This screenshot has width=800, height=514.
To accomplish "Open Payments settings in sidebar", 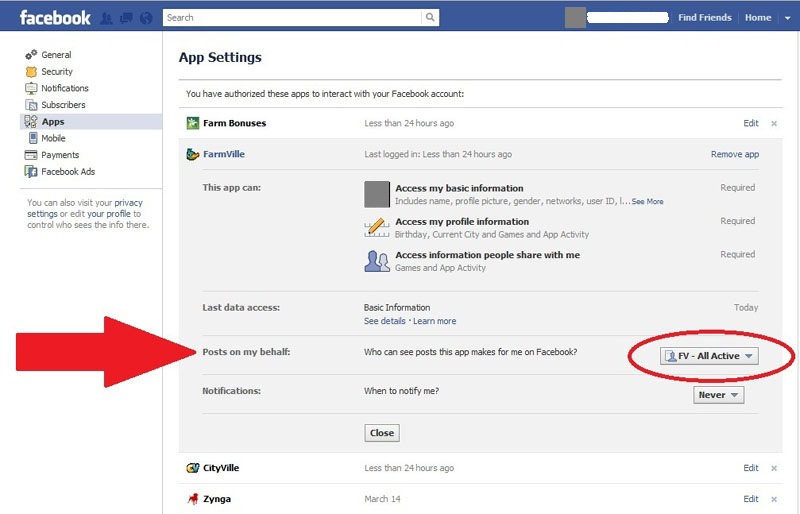I will tap(60, 155).
